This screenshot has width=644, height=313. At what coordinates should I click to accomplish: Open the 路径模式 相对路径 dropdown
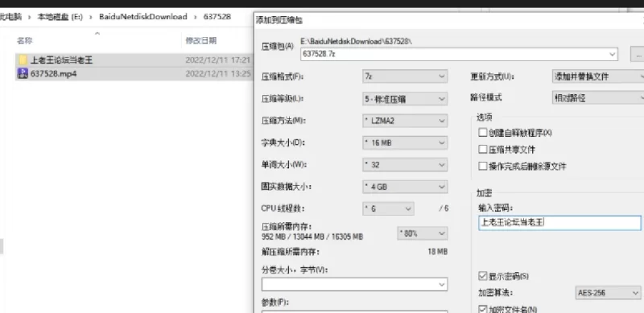[x=598, y=98]
